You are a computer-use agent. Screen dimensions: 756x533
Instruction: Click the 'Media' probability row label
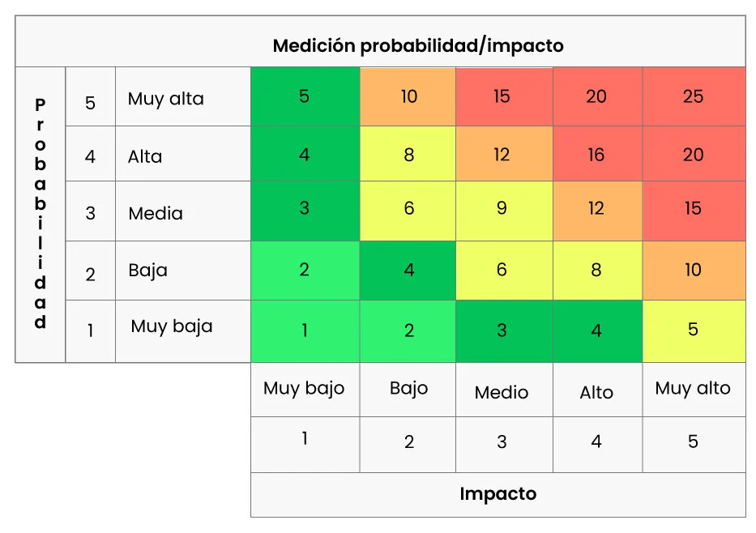click(156, 214)
